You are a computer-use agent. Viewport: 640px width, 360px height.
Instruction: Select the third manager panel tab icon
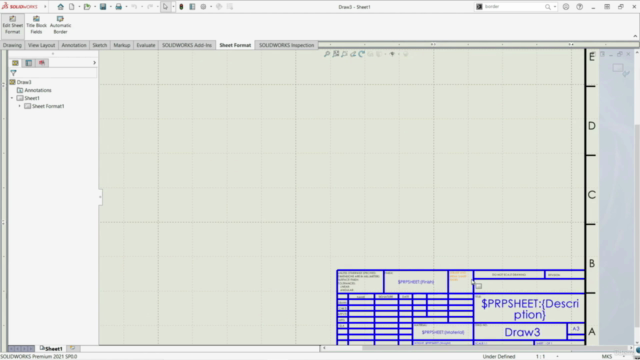pos(42,63)
